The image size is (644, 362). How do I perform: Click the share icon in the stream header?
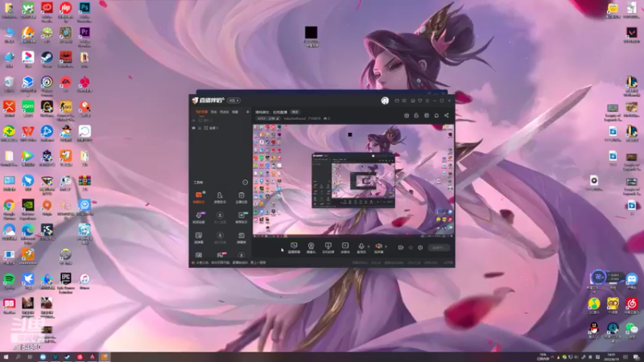pyautogui.click(x=447, y=115)
